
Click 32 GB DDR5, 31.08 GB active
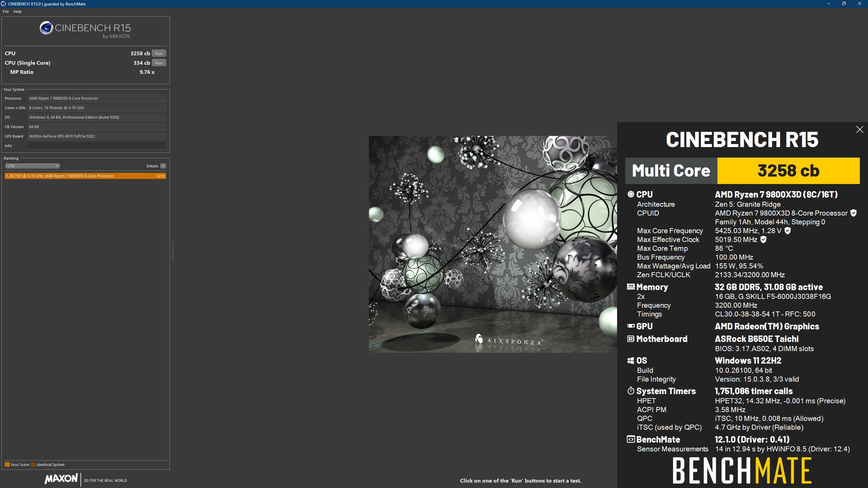769,287
